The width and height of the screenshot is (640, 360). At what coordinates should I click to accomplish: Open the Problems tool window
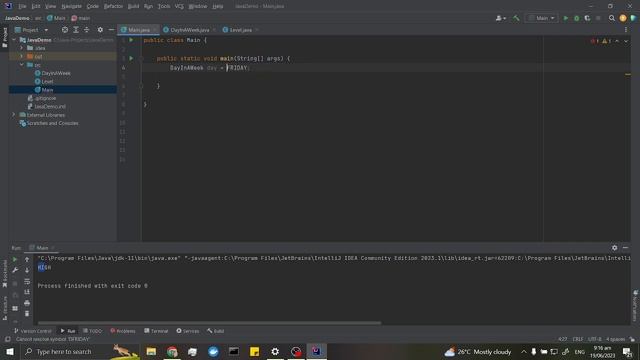pyautogui.click(x=122, y=331)
